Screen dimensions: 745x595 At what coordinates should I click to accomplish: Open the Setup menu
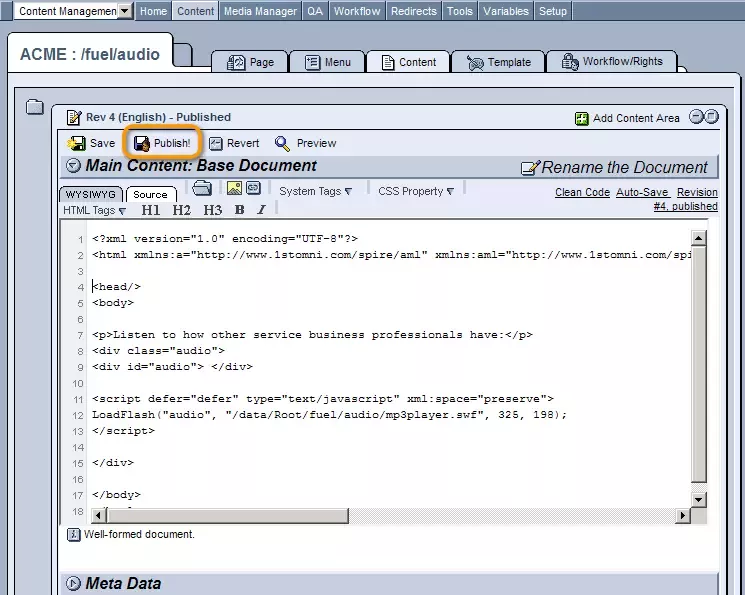point(553,11)
